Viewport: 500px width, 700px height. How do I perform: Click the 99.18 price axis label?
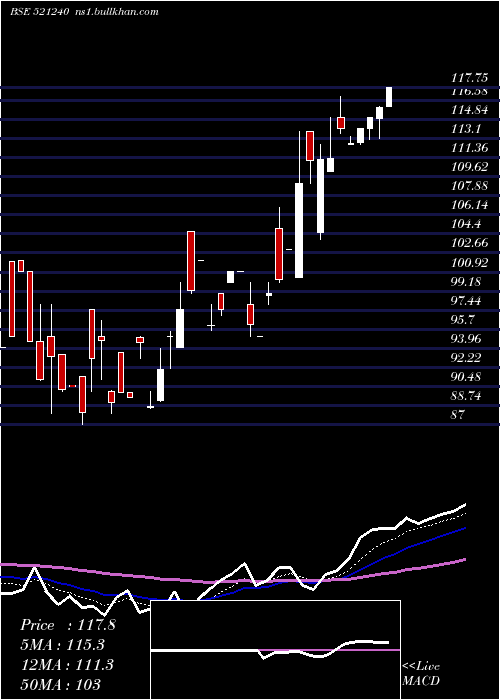[x=466, y=282]
